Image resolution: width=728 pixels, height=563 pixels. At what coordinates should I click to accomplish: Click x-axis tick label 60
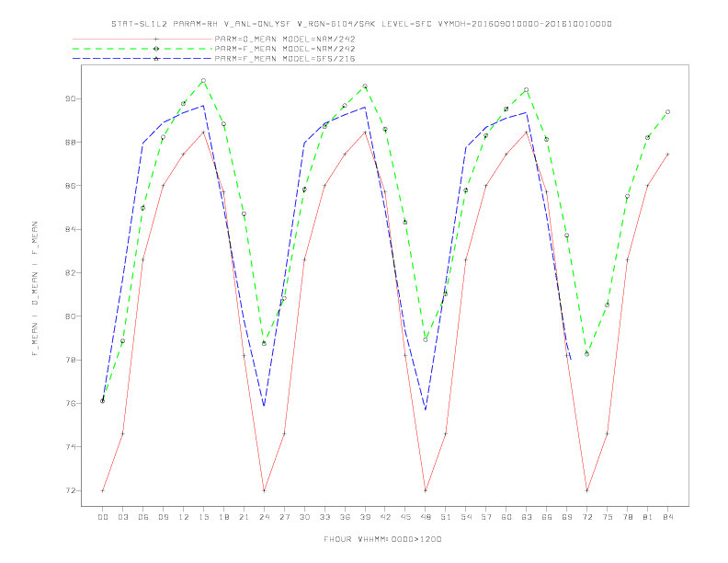pyautogui.click(x=506, y=517)
